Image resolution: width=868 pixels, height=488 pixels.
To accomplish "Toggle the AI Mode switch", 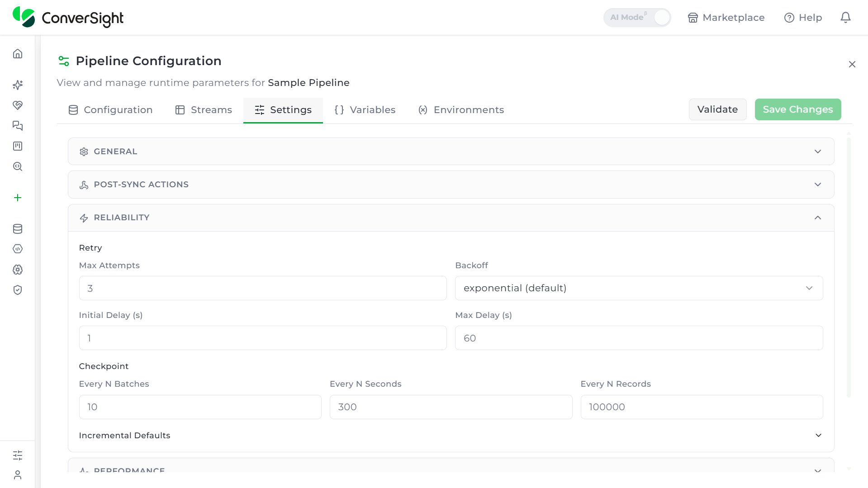I will coord(637,18).
